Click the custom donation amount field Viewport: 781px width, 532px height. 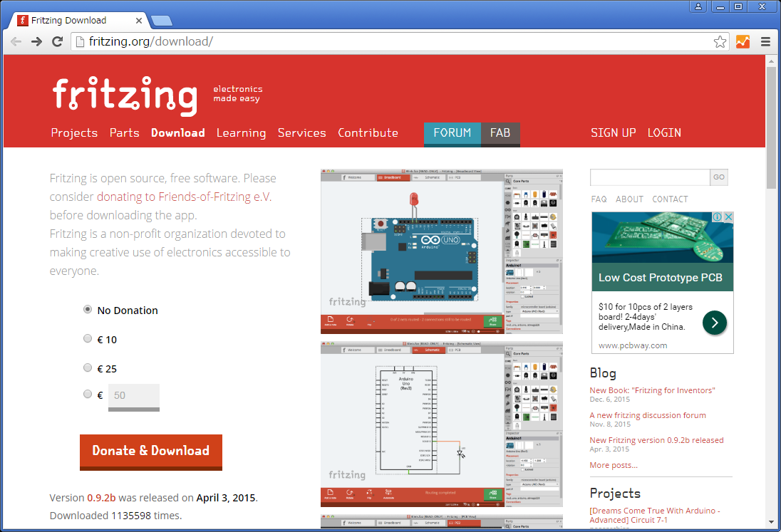tap(134, 396)
